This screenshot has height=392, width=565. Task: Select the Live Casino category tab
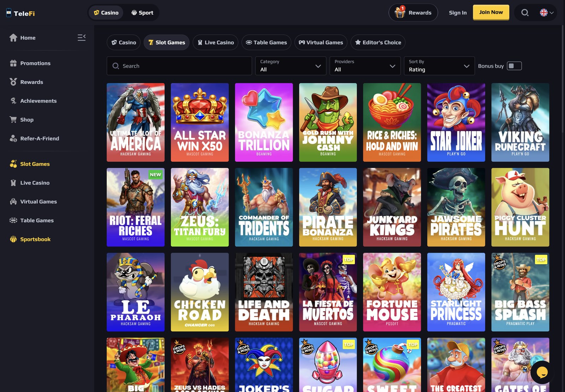[x=215, y=42]
